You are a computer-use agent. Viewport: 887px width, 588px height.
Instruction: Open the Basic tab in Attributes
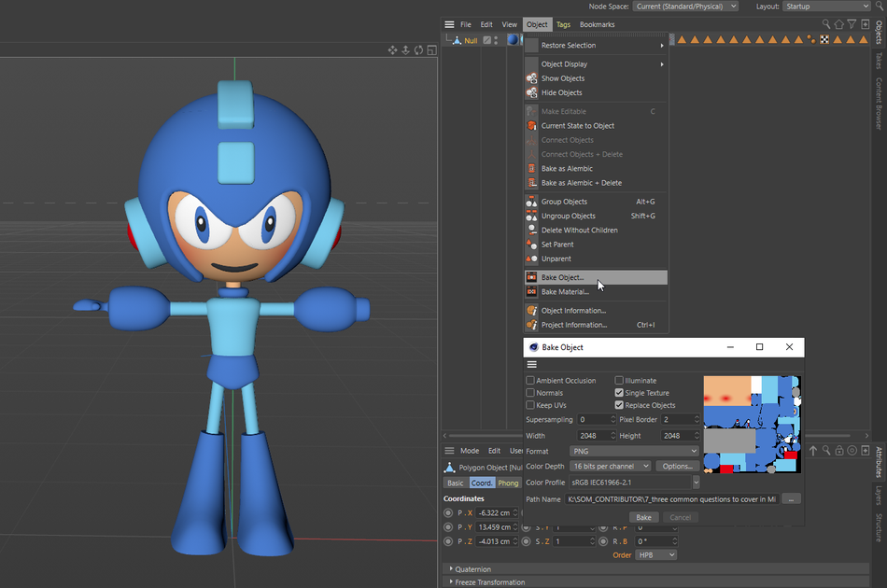[x=456, y=483]
